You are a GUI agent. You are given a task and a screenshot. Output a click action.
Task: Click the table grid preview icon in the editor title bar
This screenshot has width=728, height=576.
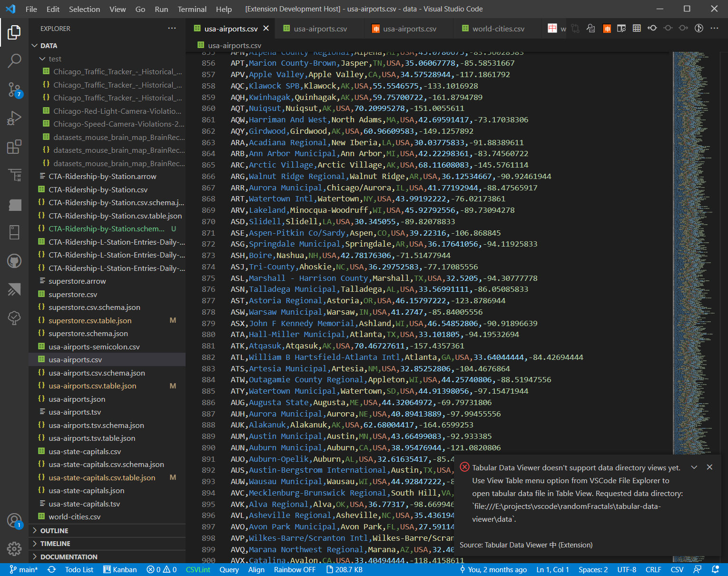click(637, 28)
